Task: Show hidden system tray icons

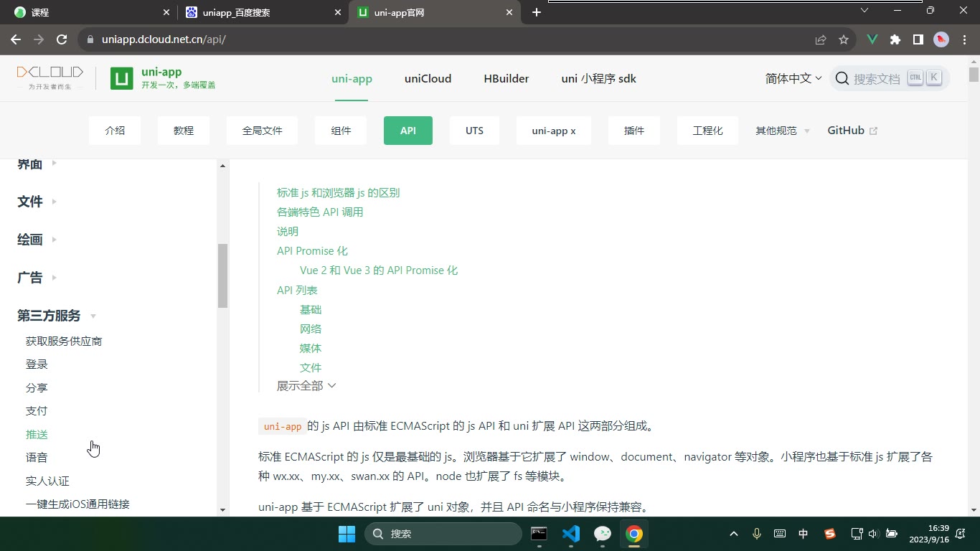Action: 733,534
